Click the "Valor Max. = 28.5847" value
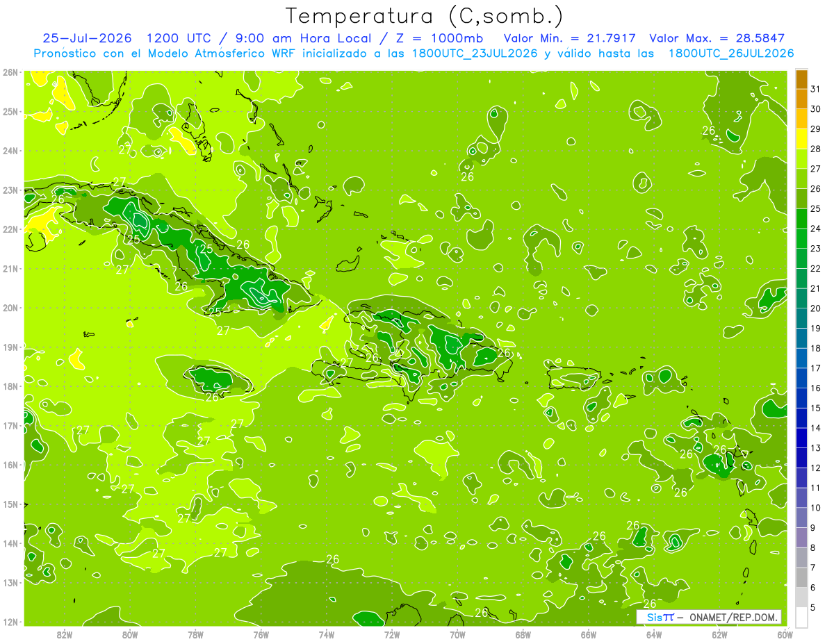Viewport: 834px width, 644px height. (717, 38)
